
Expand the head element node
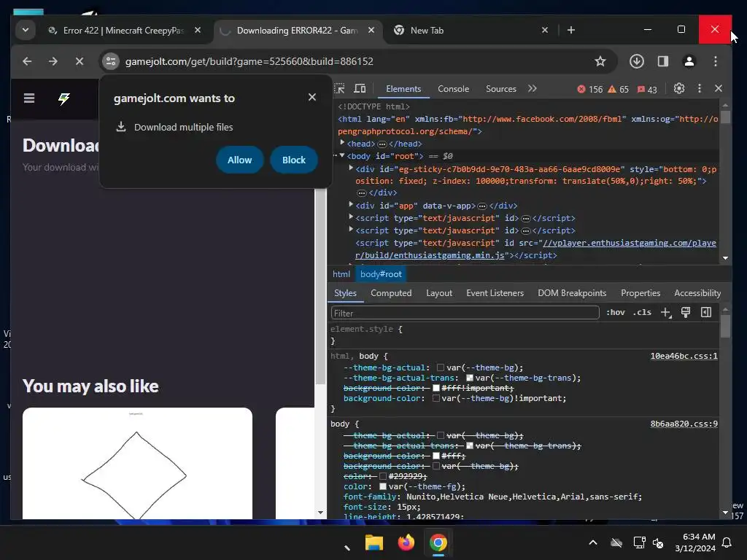[x=342, y=143]
